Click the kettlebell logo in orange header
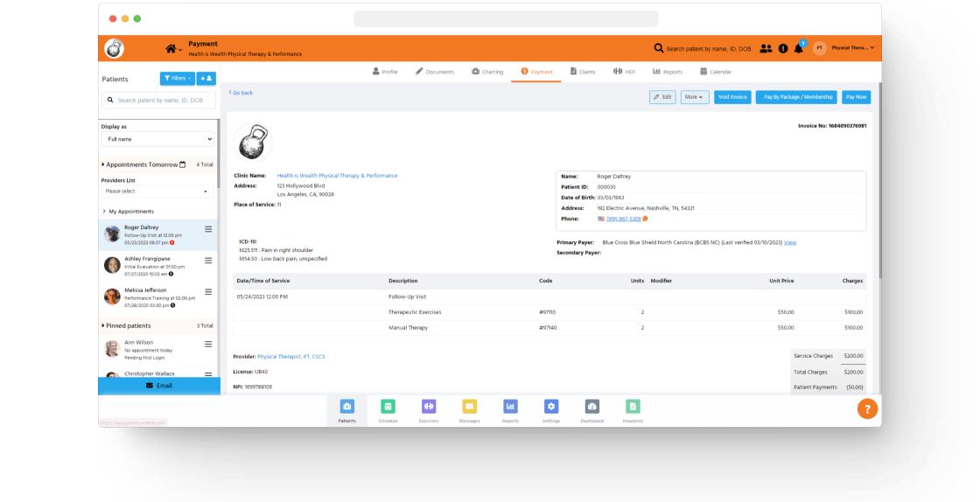This screenshot has width=980, height=502. 115,48
